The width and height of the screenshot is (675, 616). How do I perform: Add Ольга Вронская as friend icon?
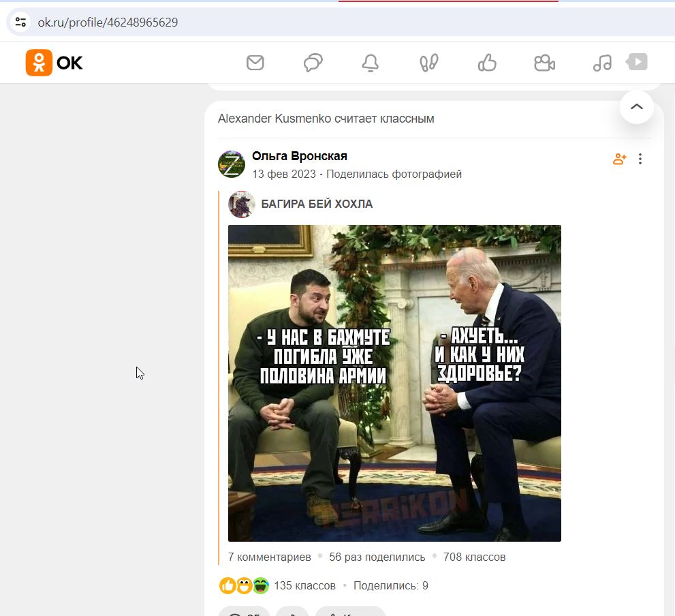(x=619, y=159)
